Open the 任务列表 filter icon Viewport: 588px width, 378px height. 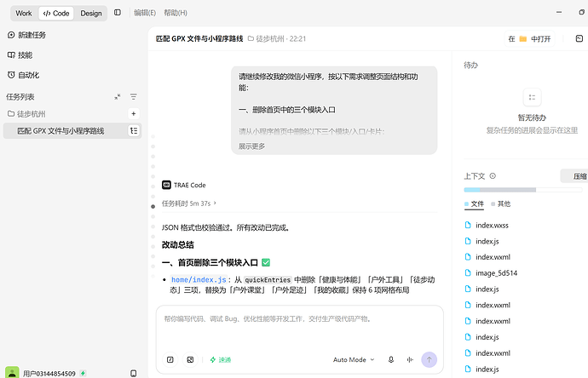tap(134, 97)
